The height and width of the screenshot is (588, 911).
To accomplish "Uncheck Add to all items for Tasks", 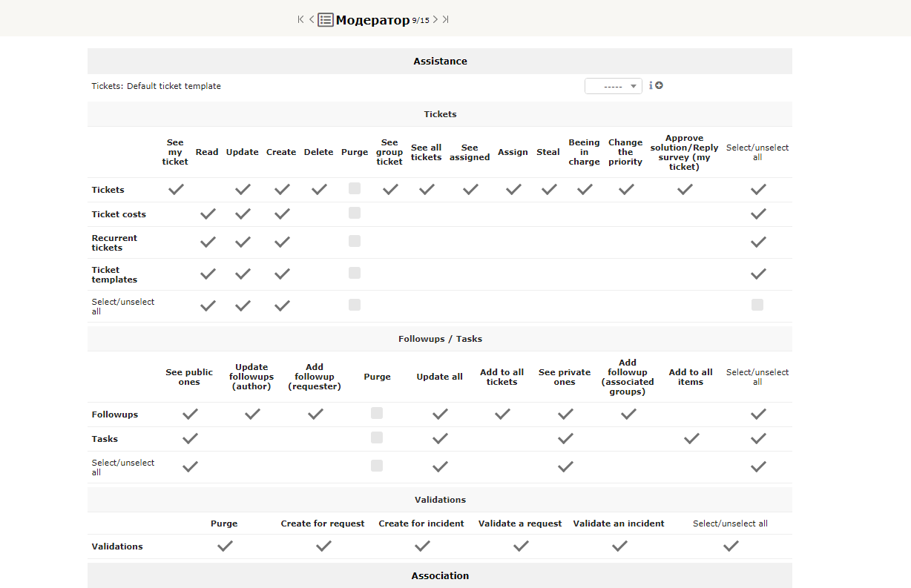I will (x=691, y=437).
